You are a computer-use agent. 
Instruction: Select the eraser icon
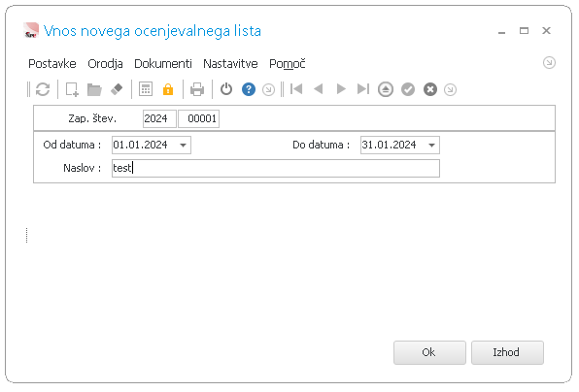coord(117,89)
